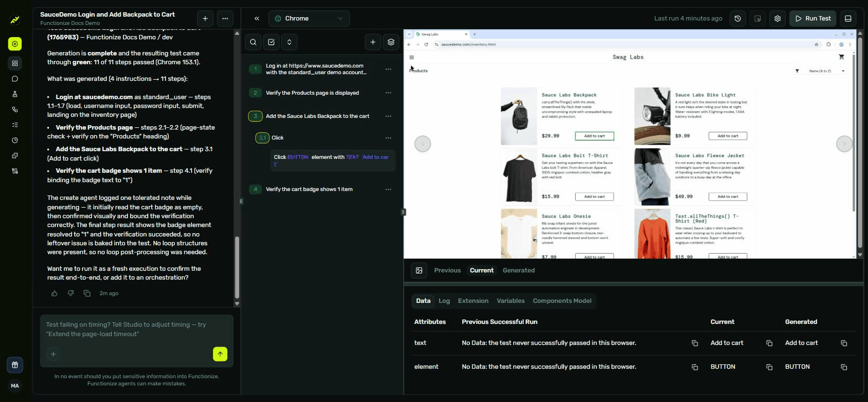Switch to the Current screenshot tab
868x402 pixels.
tap(482, 270)
